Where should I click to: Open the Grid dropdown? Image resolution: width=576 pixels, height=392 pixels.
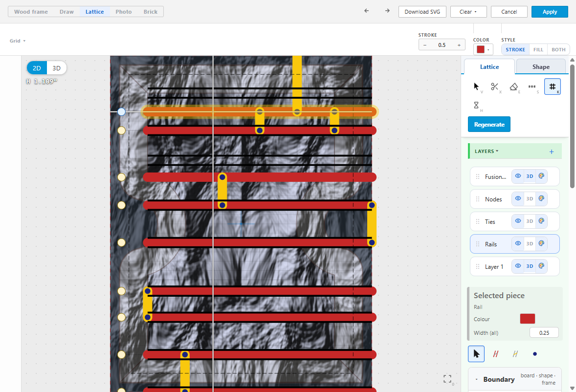click(x=18, y=41)
